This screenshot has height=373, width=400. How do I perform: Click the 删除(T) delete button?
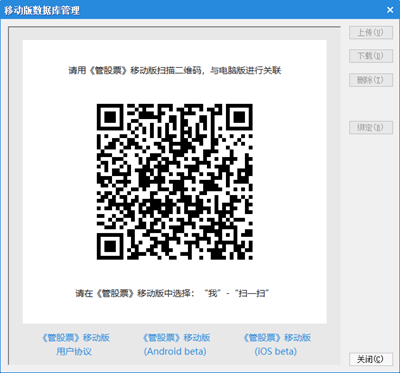pos(371,80)
